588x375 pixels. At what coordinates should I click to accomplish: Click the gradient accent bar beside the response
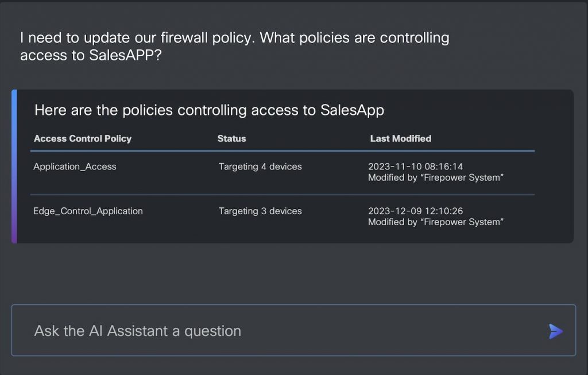tap(14, 165)
